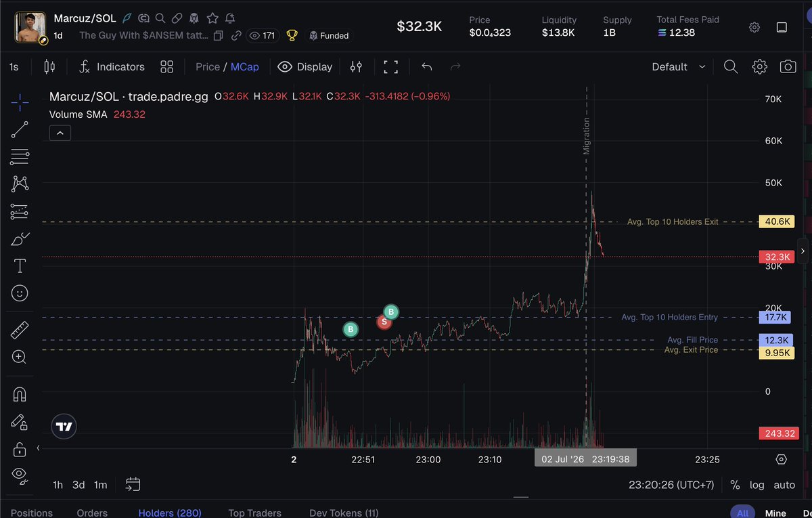The height and width of the screenshot is (518, 812).
Task: Redo the chart action
Action: point(455,66)
